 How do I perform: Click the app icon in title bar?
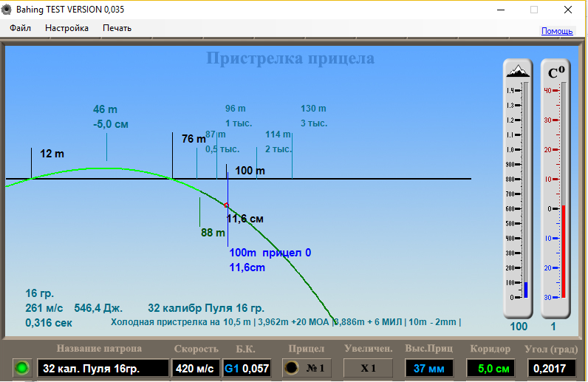8,10
